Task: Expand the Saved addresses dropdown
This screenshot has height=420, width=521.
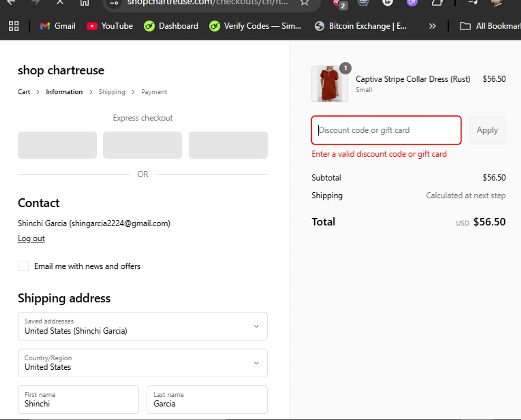Action: [143, 326]
